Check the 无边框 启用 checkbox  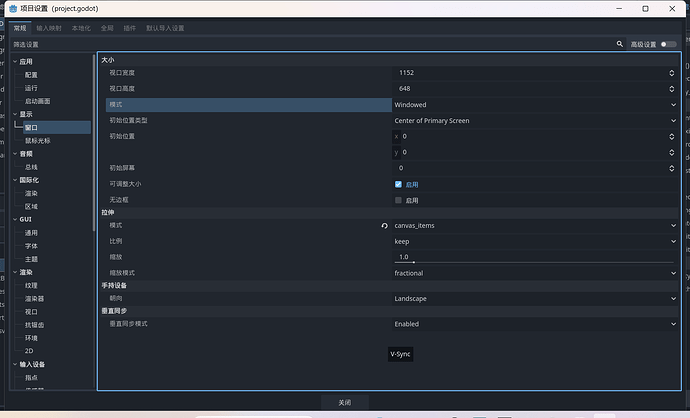tap(398, 200)
